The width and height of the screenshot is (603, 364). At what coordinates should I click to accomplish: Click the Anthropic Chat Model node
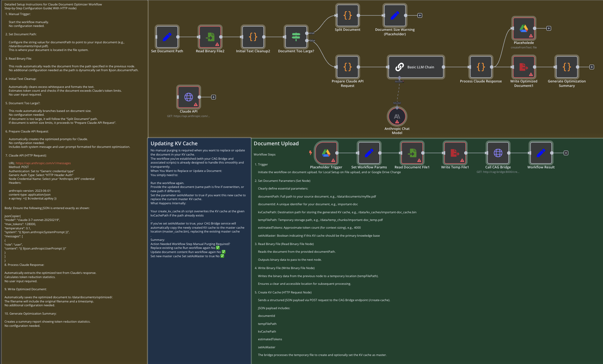pyautogui.click(x=397, y=116)
